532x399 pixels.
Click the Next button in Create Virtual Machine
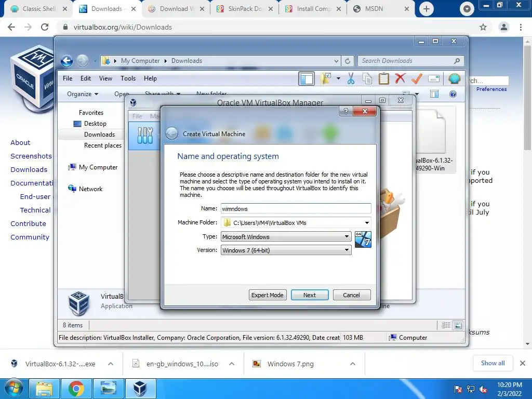pos(310,295)
